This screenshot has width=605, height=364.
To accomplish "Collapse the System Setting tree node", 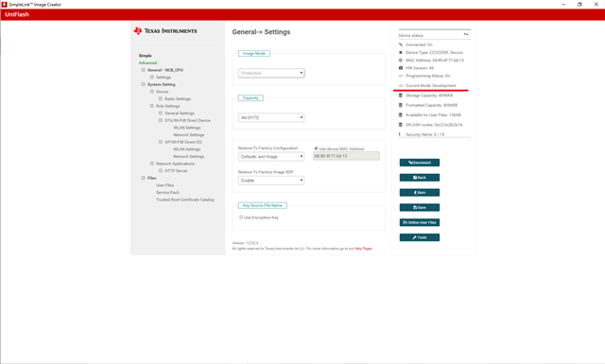I will tap(143, 84).
